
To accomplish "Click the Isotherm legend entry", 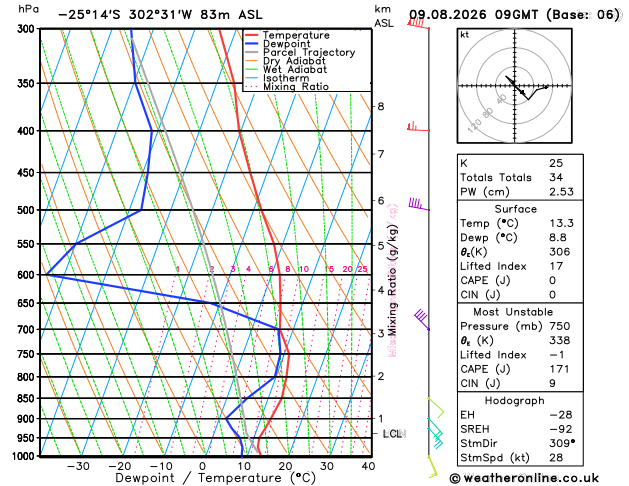I will point(277,78).
